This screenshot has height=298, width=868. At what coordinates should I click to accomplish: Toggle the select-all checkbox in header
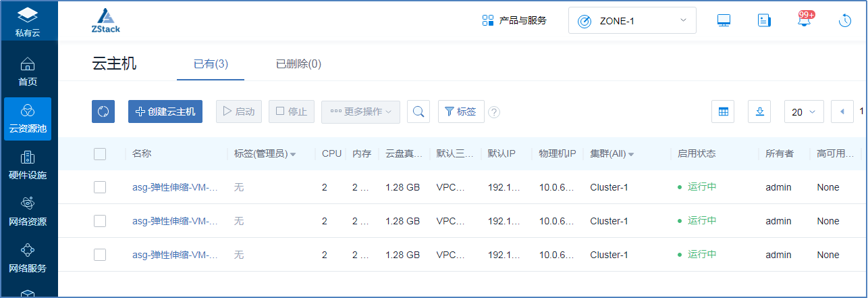pyautogui.click(x=100, y=153)
